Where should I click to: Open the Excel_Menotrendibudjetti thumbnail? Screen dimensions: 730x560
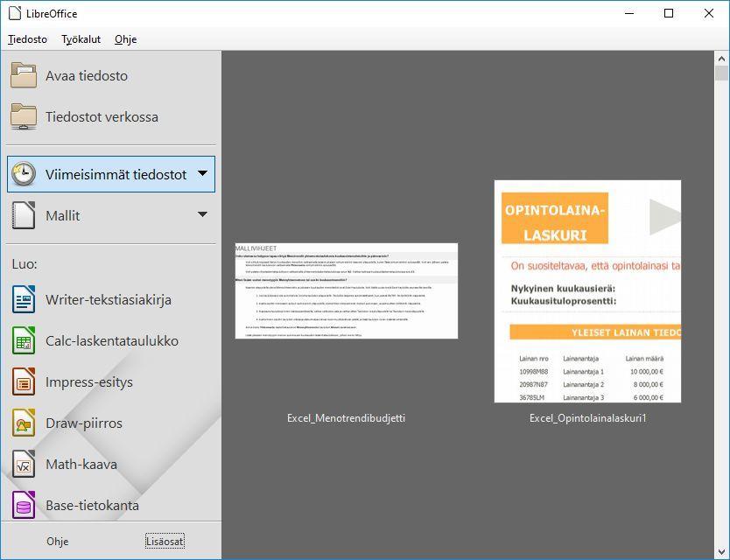[347, 290]
